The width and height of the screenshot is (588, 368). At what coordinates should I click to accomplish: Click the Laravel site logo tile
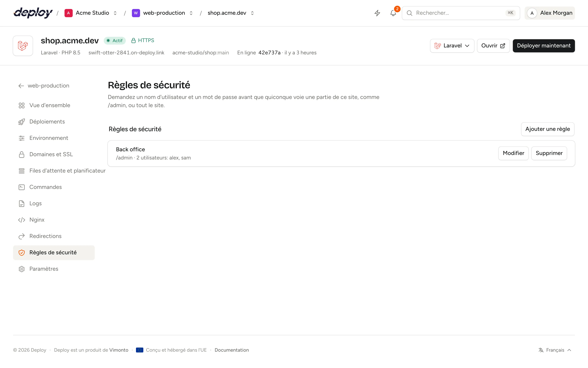click(x=23, y=46)
